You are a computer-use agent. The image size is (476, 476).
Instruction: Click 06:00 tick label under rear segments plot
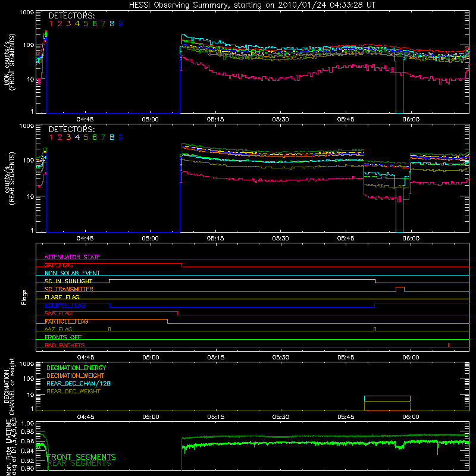click(x=411, y=239)
